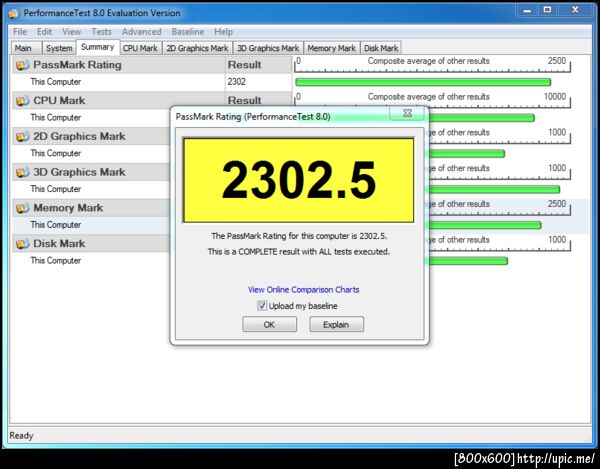Click the CPU Mark section icon
600x469 pixels.
pyautogui.click(x=23, y=101)
